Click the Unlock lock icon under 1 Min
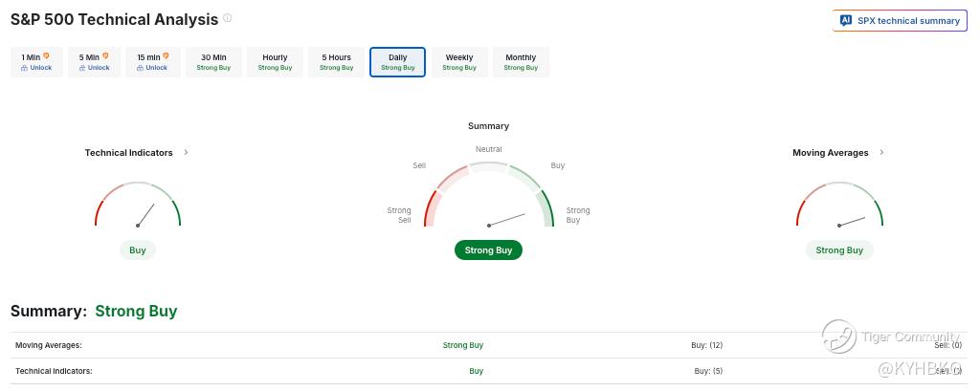The height and width of the screenshot is (391, 980). (24, 68)
